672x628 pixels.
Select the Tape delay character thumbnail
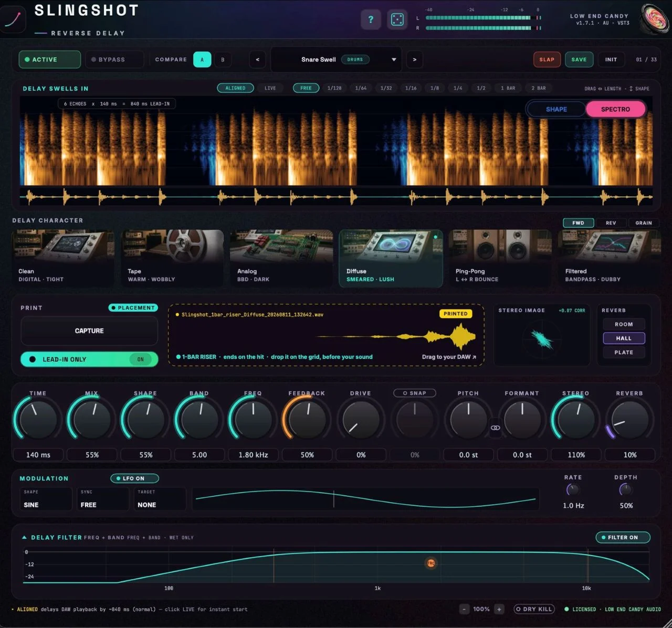coord(172,259)
